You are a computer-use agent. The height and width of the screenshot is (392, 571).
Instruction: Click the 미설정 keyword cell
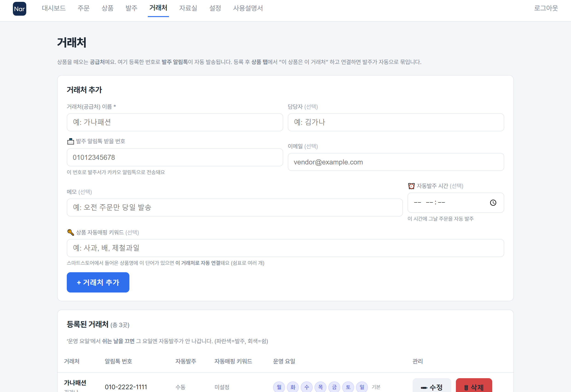tap(222, 387)
